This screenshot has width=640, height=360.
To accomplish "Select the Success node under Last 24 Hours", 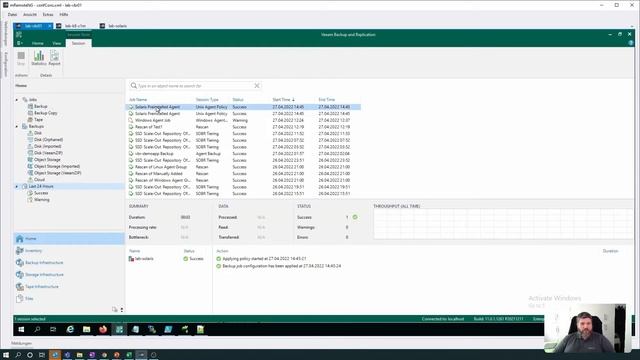I will point(41,193).
